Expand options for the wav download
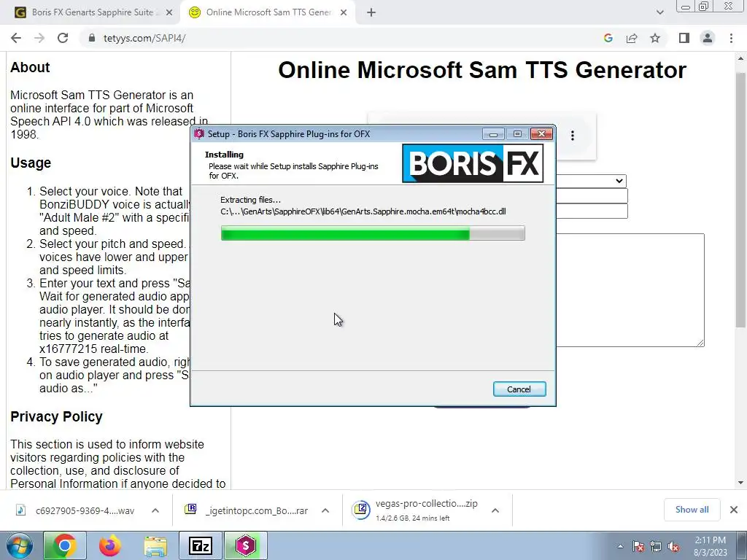Image resolution: width=747 pixels, height=560 pixels. coord(155,510)
